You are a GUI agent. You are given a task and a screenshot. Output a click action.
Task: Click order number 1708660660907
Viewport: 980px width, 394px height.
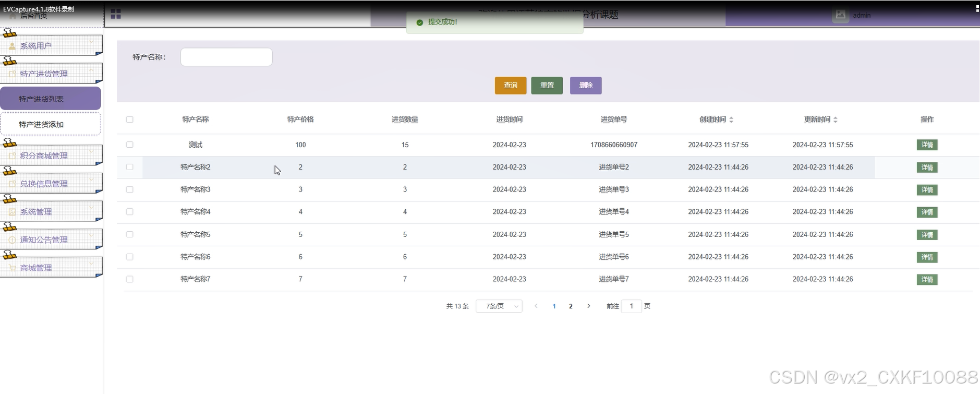(x=614, y=145)
